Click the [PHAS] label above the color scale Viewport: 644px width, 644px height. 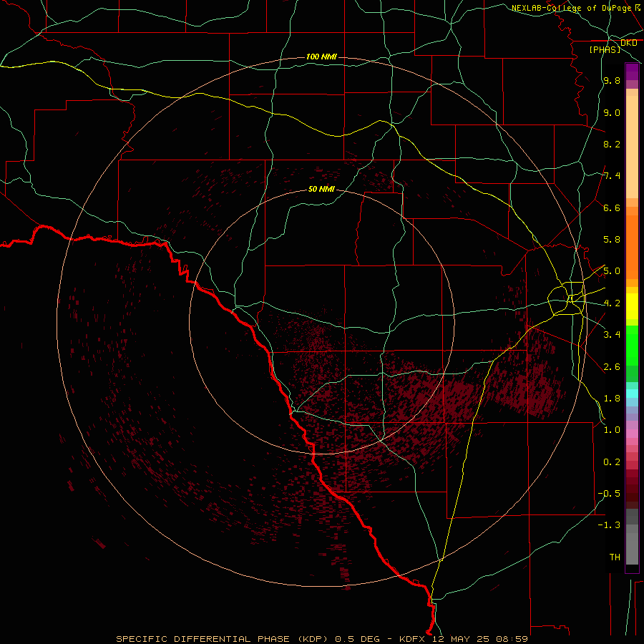pyautogui.click(x=605, y=49)
